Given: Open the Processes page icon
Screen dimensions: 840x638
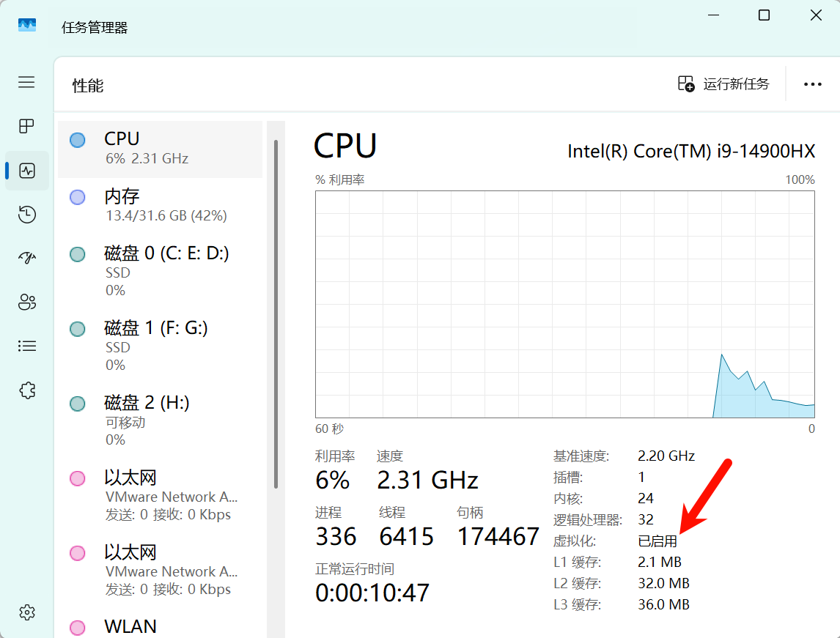Looking at the screenshot, I should (27, 127).
